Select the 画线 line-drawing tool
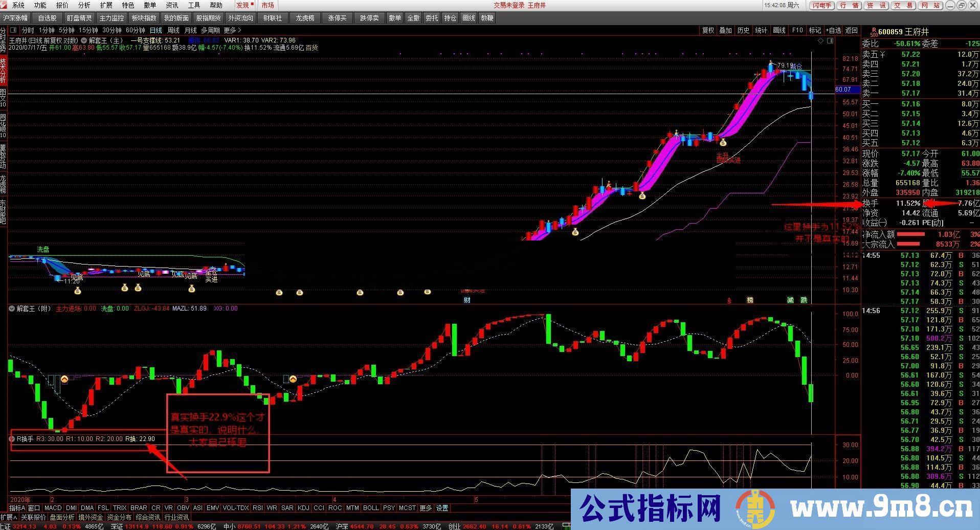This screenshot has height=530, width=980. (x=779, y=30)
